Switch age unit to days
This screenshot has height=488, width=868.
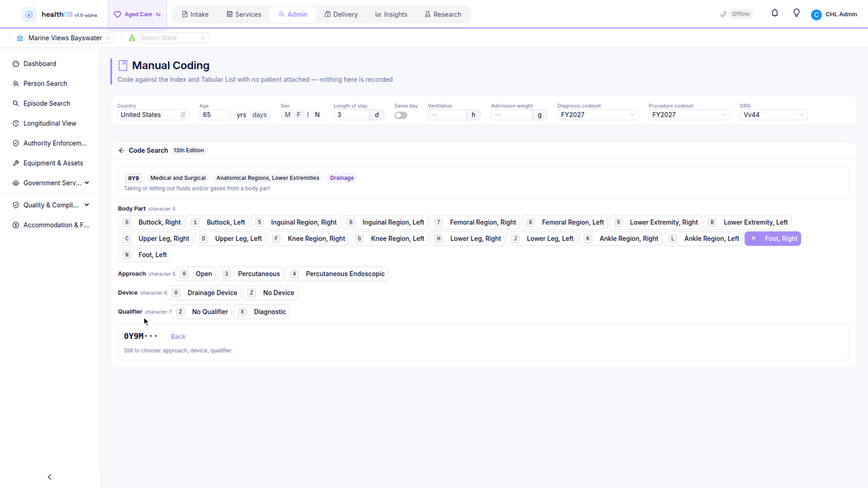tap(260, 115)
